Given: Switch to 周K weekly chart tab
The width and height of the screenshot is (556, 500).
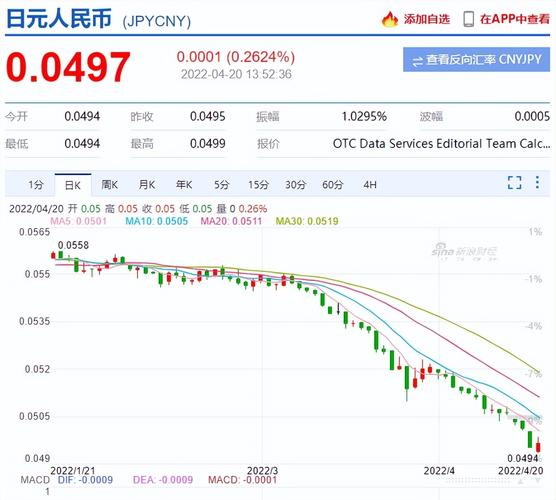Looking at the screenshot, I should coord(110,185).
